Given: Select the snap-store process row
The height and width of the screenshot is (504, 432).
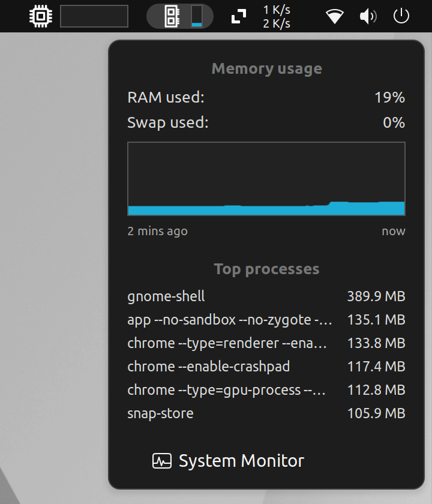Looking at the screenshot, I should coord(266,413).
